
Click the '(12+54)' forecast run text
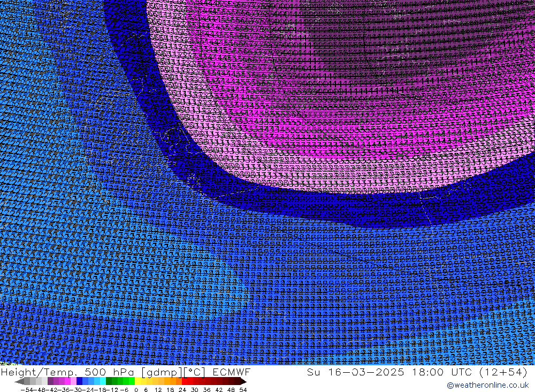click(503, 372)
